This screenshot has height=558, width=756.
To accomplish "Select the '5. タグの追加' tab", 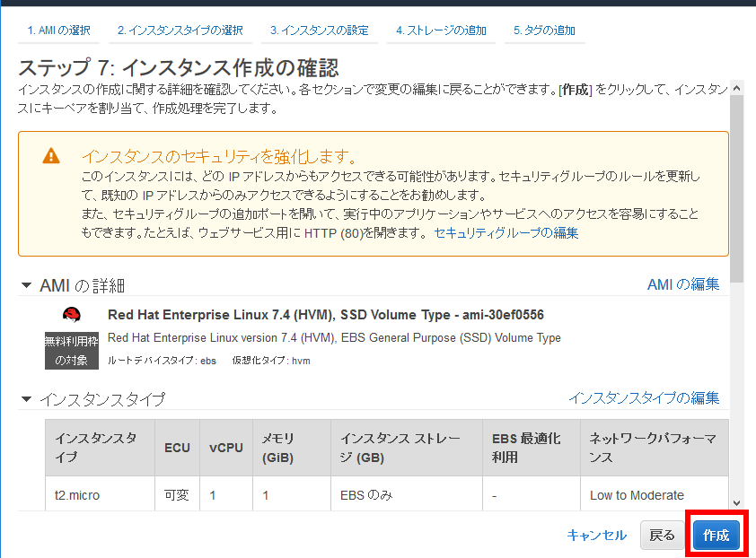I will click(544, 31).
